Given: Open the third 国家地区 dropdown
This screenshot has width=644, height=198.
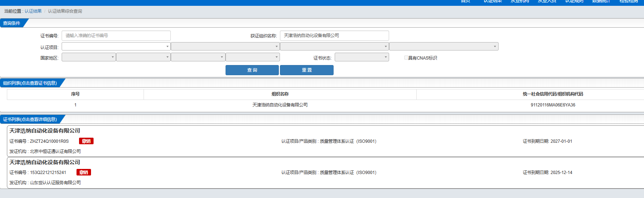Looking at the screenshot, I should pyautogui.click(x=198, y=57).
